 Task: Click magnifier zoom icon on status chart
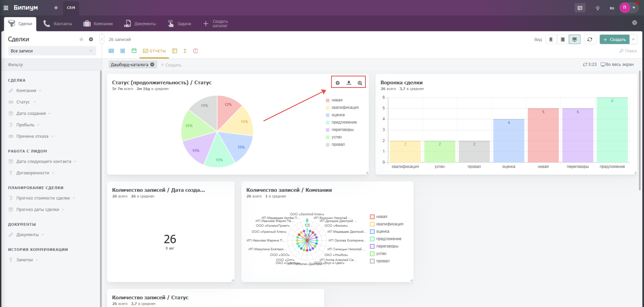[x=360, y=83]
